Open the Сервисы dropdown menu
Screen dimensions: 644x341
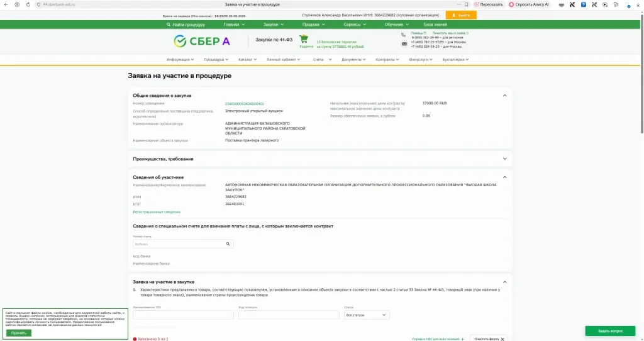point(355,25)
